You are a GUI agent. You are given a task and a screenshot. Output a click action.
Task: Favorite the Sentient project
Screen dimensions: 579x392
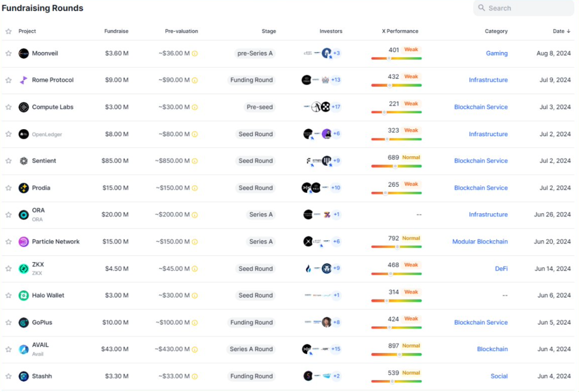click(x=8, y=161)
